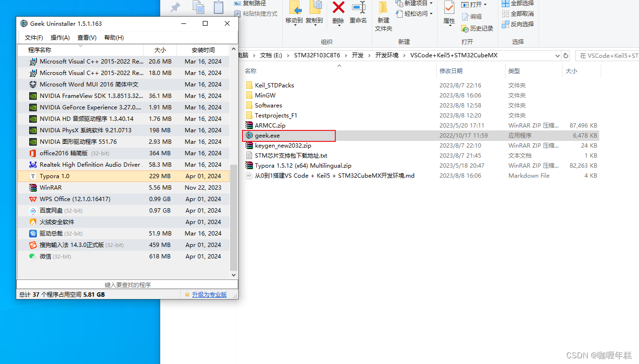This screenshot has height=364, width=639.
Task: Open the 新建项目 dropdown
Action: point(414,3)
